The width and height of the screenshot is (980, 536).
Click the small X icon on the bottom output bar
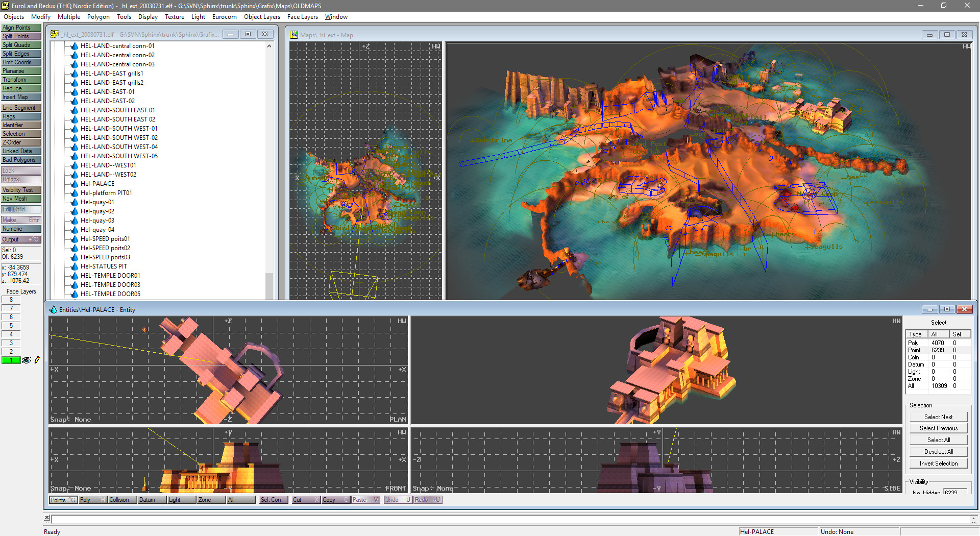(x=47, y=518)
